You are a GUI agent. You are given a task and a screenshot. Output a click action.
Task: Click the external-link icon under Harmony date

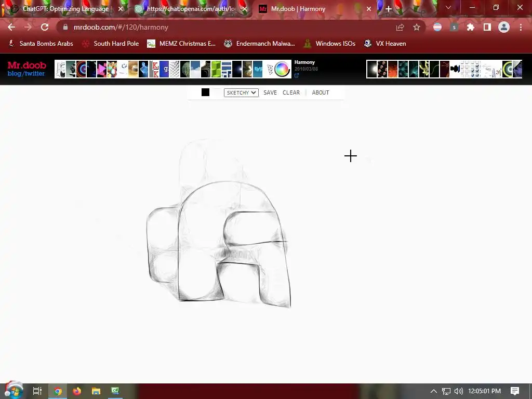[x=297, y=76]
